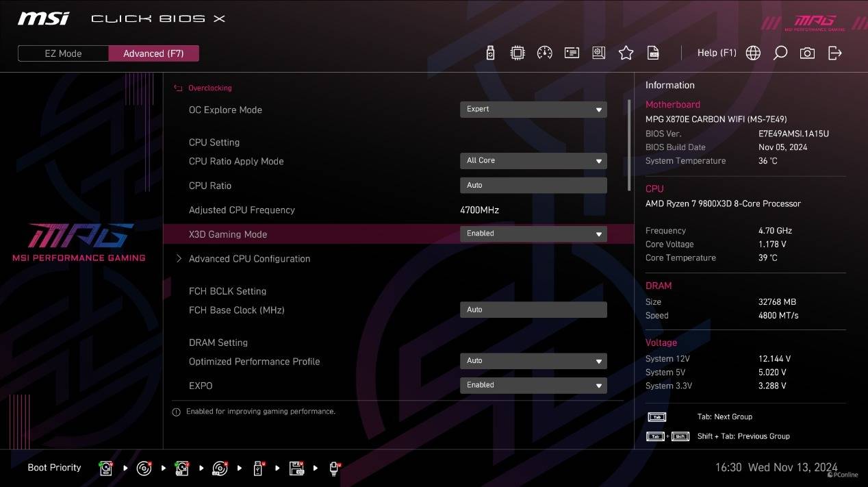
Task: Click the settings list vertical scrollbar
Action: (629, 145)
